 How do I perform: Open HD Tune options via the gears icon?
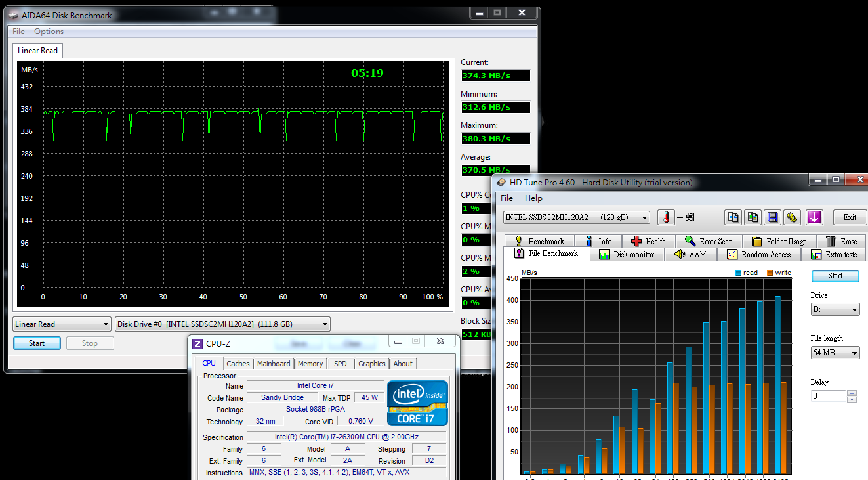pos(793,217)
